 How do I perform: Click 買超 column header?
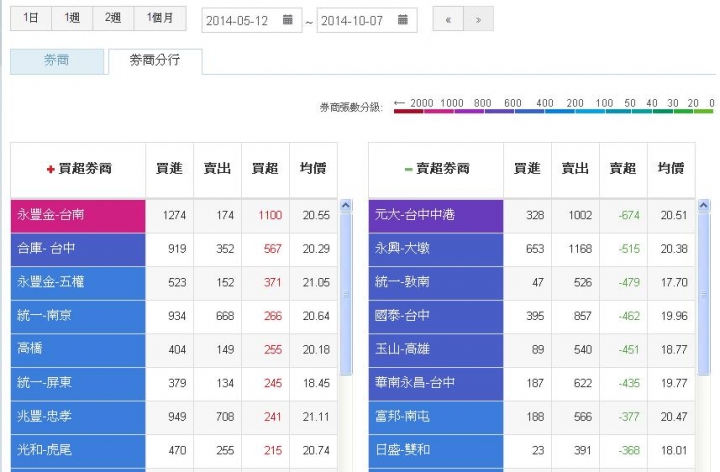pos(265,169)
